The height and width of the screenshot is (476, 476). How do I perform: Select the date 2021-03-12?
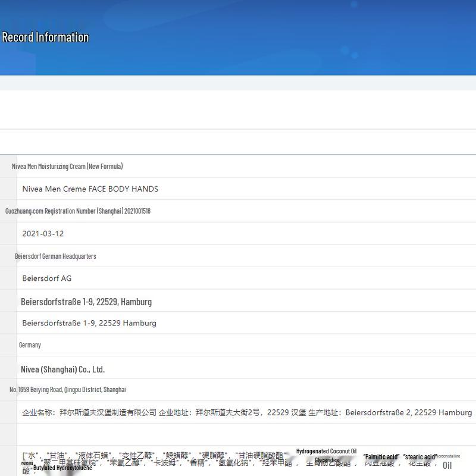coord(43,233)
